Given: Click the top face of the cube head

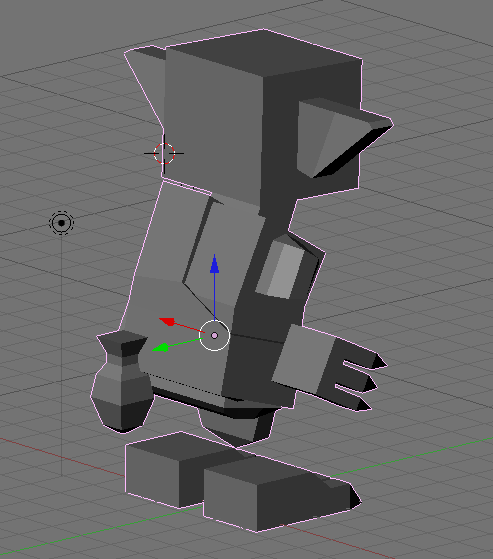Looking at the screenshot, I should [264, 52].
